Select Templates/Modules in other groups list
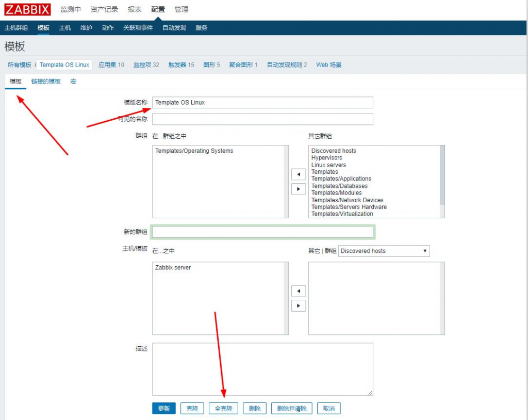Screen dimensions: 528x420 click(x=336, y=193)
